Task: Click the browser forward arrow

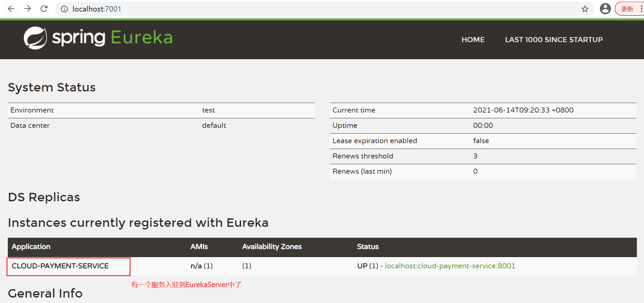Action: 28,9
